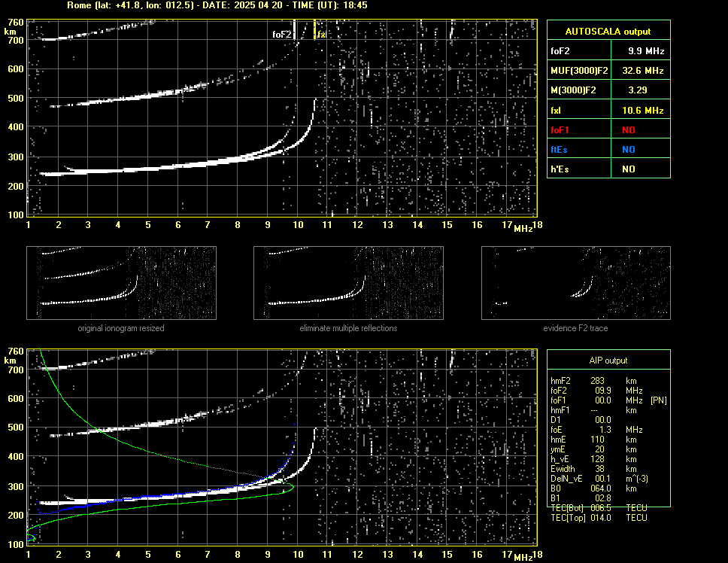
Task: Click the "3.29" value cell
Action: click(638, 90)
